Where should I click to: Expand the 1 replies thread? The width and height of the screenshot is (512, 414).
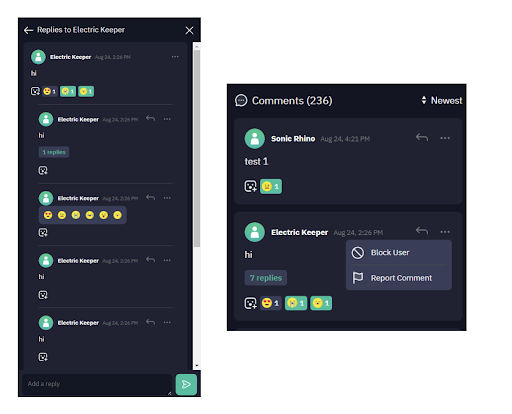point(54,152)
